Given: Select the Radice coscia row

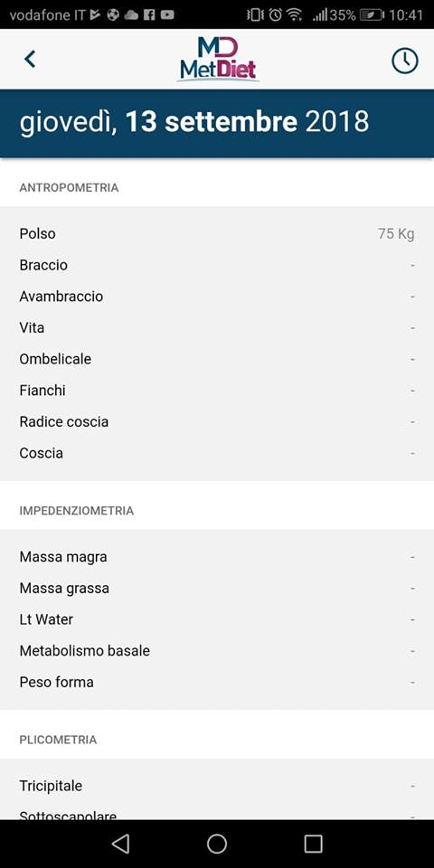Looking at the screenshot, I should [x=217, y=422].
